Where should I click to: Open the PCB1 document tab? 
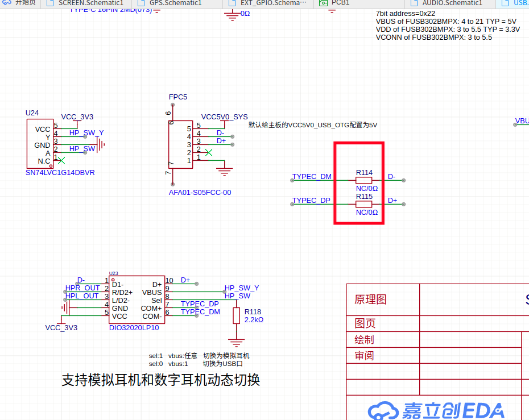click(340, 3)
